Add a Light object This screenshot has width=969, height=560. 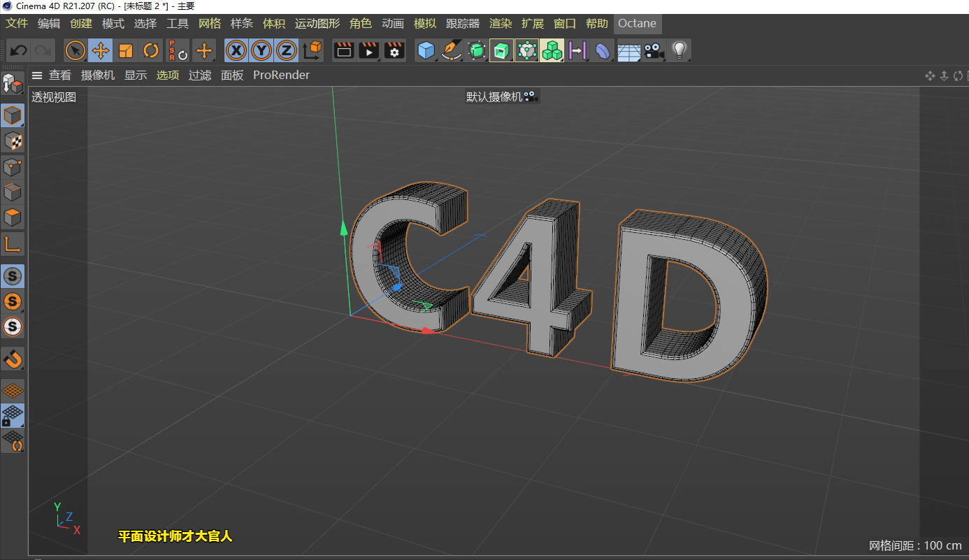(x=679, y=50)
